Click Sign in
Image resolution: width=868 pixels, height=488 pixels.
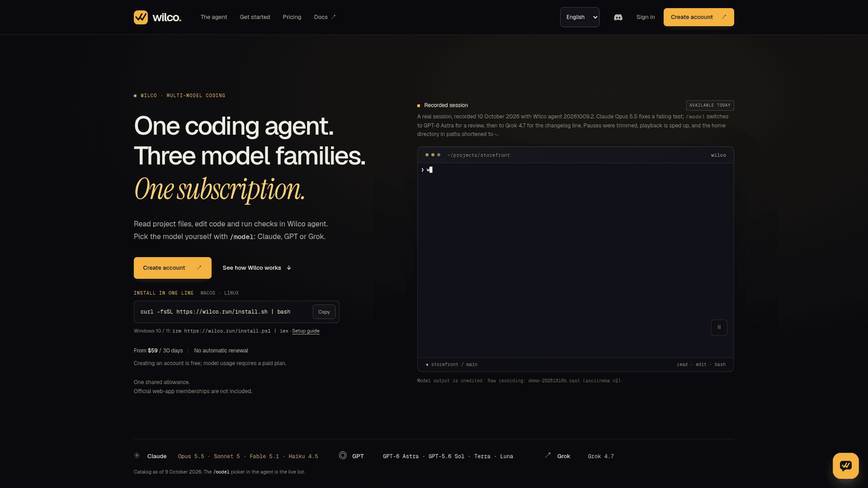click(646, 17)
